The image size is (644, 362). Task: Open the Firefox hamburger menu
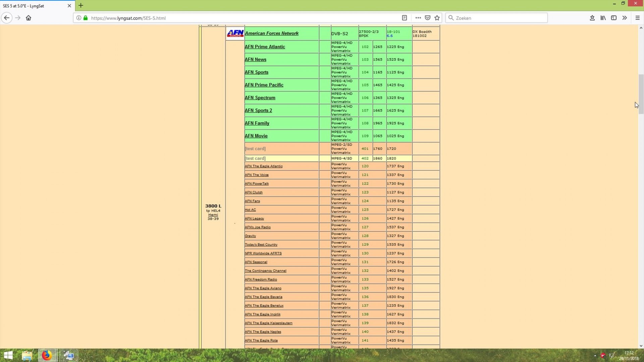click(x=638, y=18)
